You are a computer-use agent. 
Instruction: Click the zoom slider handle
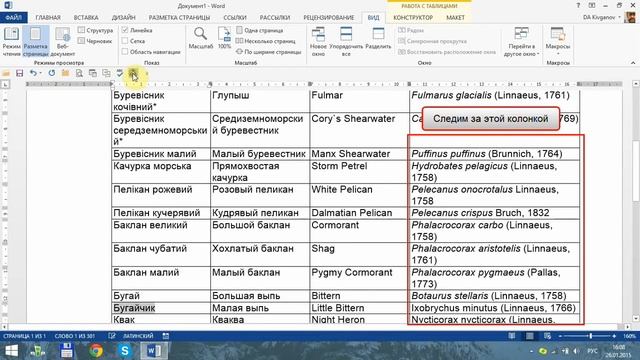tap(590, 336)
